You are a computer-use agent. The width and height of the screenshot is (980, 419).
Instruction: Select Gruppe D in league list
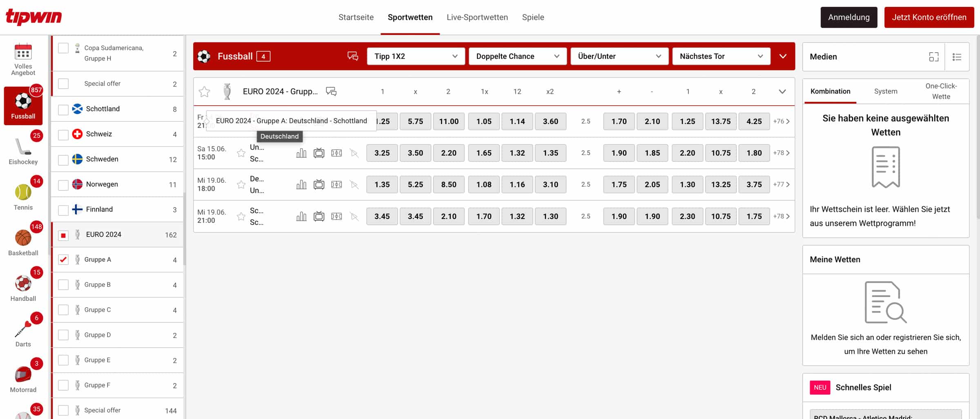pyautogui.click(x=118, y=335)
